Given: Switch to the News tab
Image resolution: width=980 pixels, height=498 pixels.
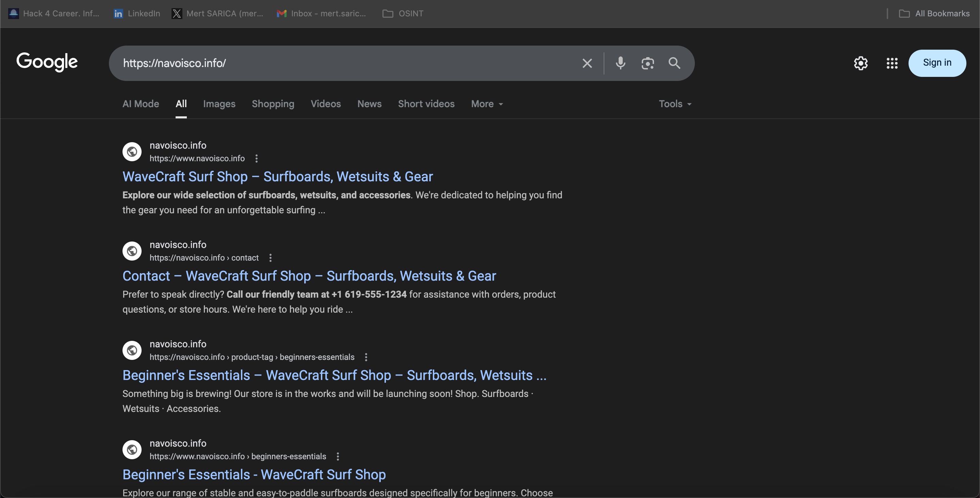Looking at the screenshot, I should [370, 104].
